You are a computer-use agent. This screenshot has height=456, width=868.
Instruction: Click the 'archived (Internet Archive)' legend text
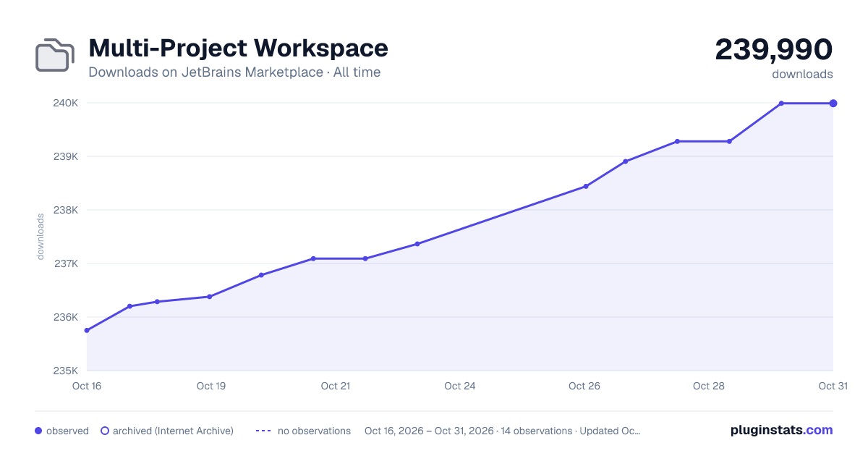pos(173,431)
